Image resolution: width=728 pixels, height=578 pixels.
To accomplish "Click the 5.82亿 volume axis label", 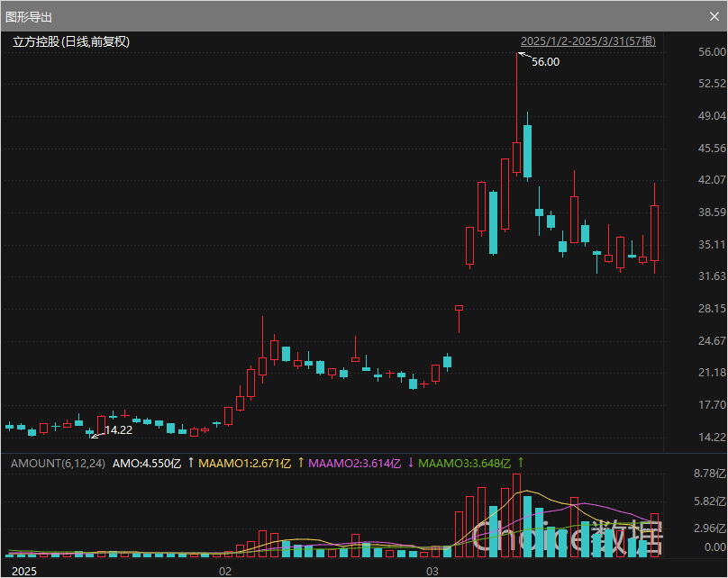I will (x=710, y=501).
